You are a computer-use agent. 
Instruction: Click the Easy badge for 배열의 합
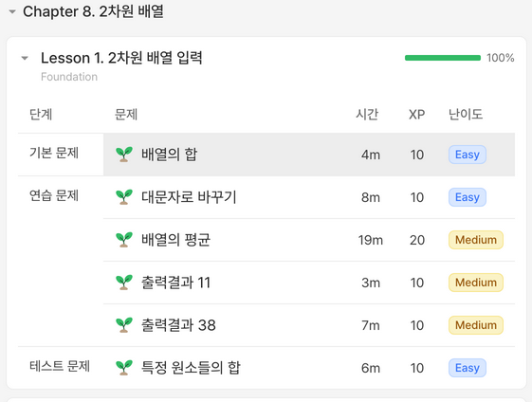pyautogui.click(x=468, y=155)
